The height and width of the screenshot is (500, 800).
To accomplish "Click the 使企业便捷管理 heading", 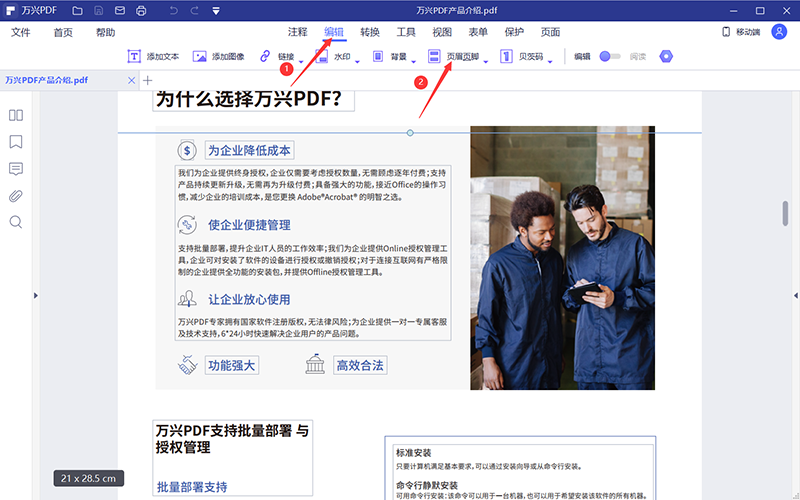I will (249, 225).
